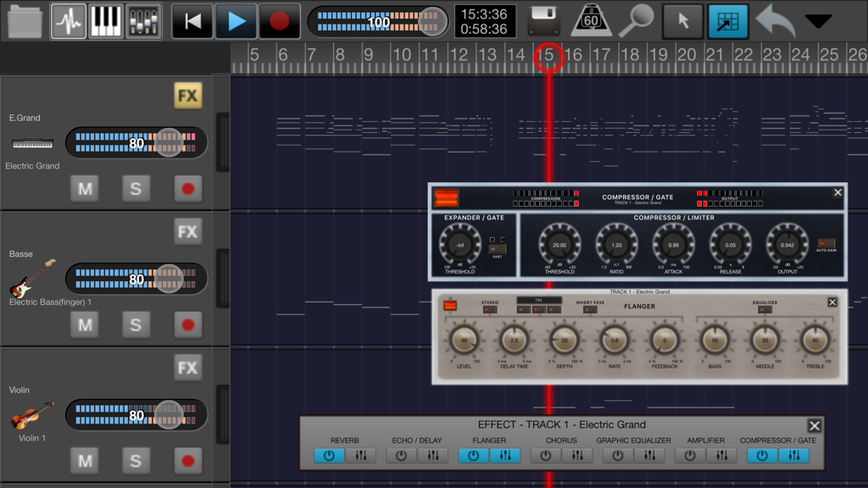Enable the Chorus effect
The height and width of the screenshot is (488, 868).
(545, 455)
